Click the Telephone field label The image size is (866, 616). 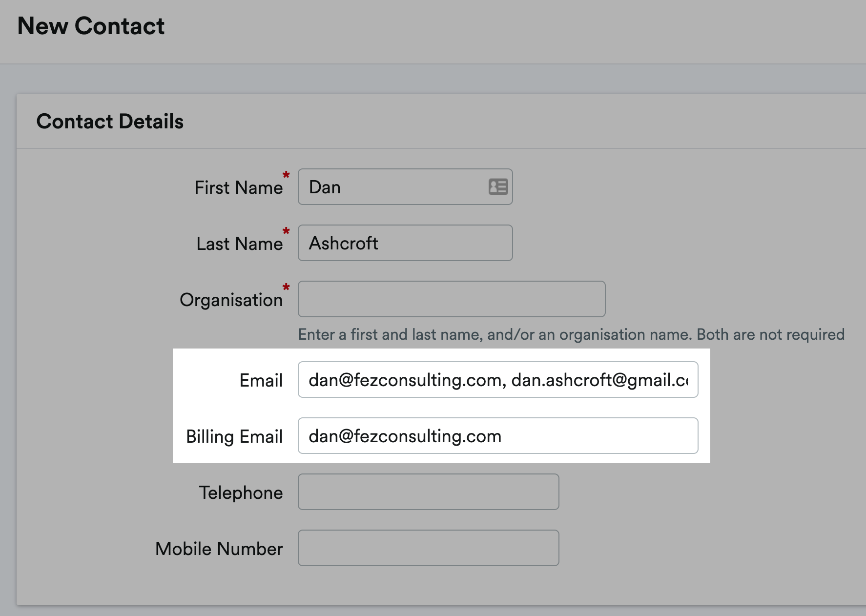(x=241, y=493)
